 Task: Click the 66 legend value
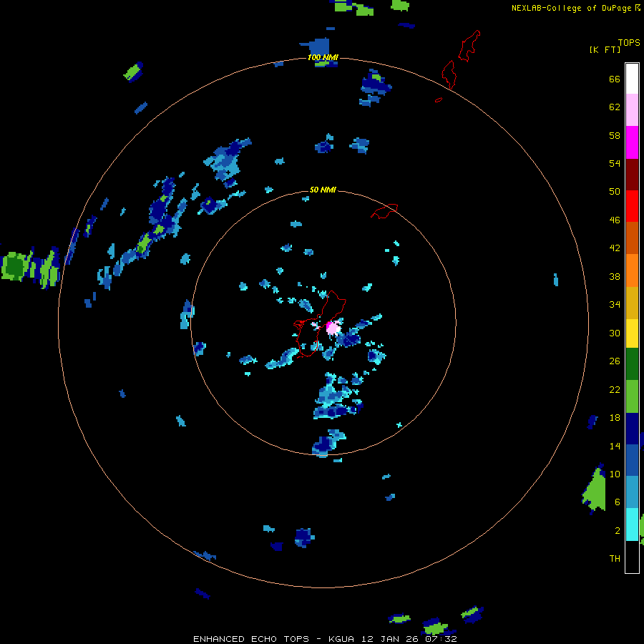[x=615, y=79]
